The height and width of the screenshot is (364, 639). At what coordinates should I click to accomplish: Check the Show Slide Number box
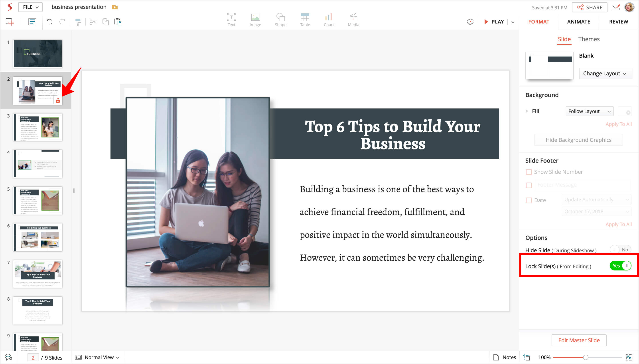pos(529,172)
